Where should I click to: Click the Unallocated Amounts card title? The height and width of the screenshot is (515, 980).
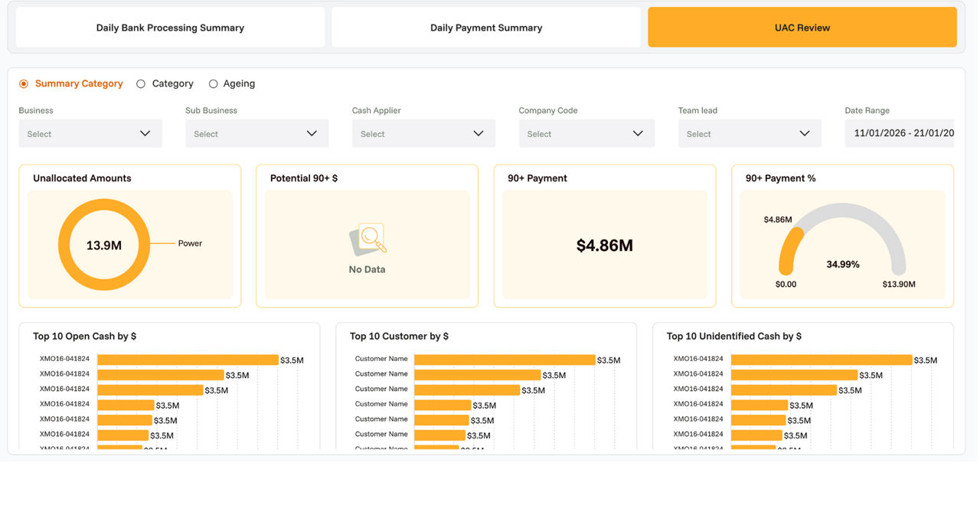pyautogui.click(x=82, y=178)
